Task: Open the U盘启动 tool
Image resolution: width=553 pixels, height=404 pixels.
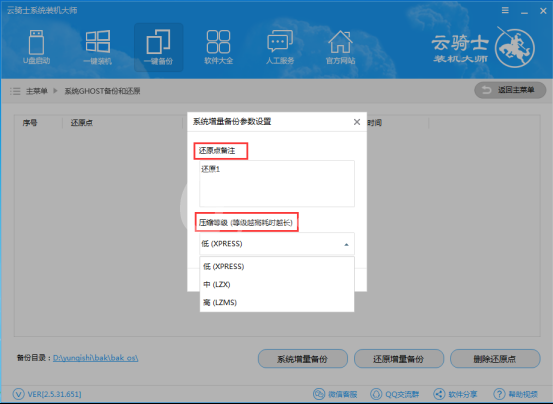Action: (x=36, y=47)
